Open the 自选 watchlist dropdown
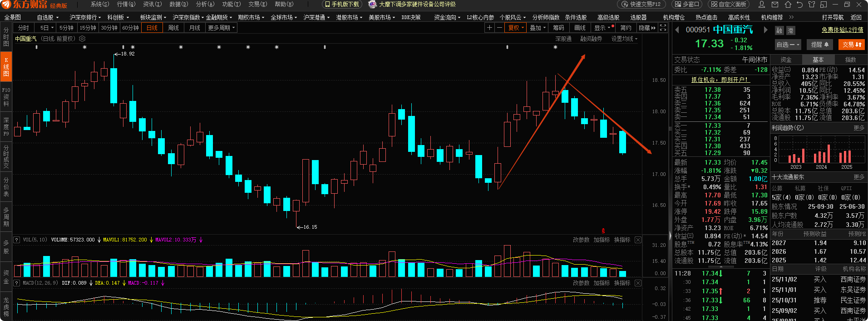The height and width of the screenshot is (321, 868). point(788,45)
